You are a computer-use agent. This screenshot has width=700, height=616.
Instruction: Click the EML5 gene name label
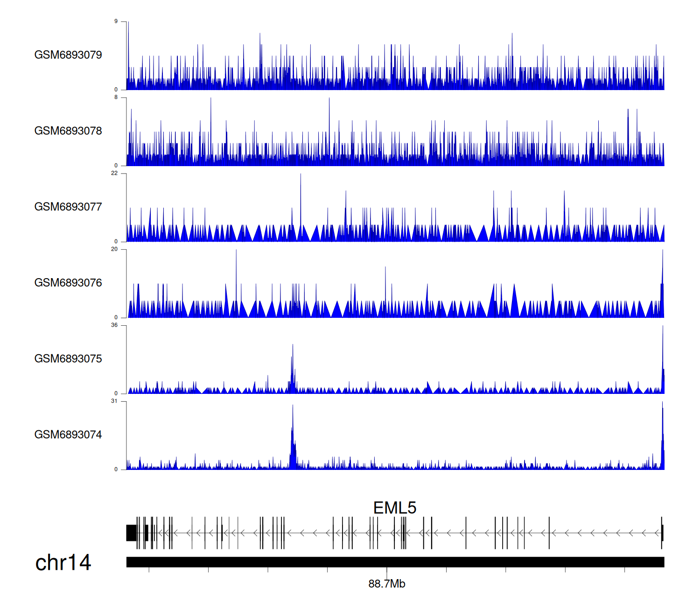click(x=394, y=508)
